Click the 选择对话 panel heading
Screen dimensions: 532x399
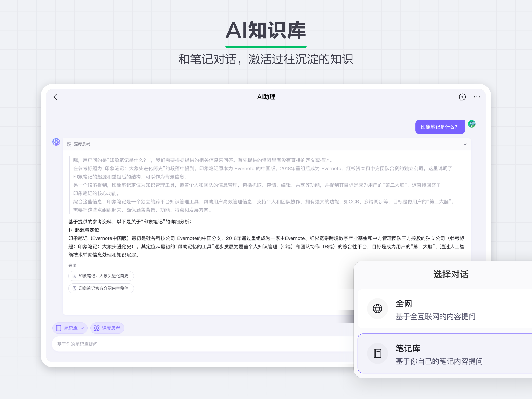click(451, 275)
